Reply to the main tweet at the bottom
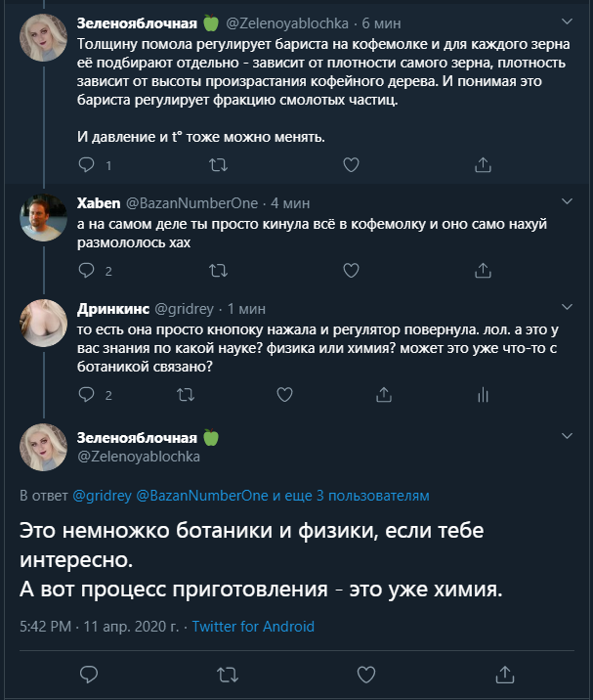The image size is (593, 700). coord(87,674)
